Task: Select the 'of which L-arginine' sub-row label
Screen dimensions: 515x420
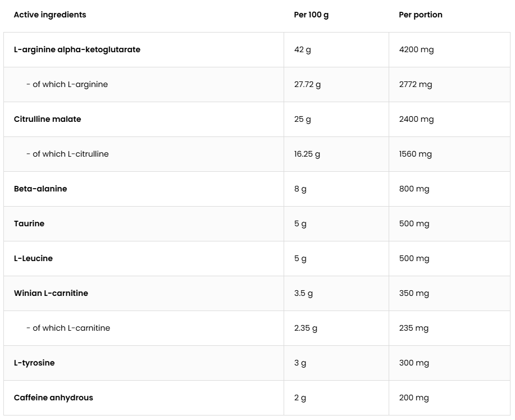Action: point(70,85)
